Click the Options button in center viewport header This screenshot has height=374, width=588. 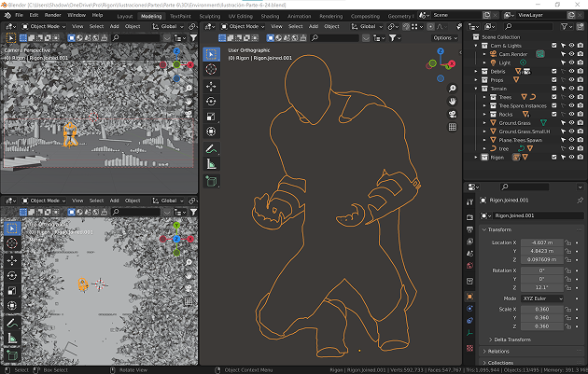(444, 38)
